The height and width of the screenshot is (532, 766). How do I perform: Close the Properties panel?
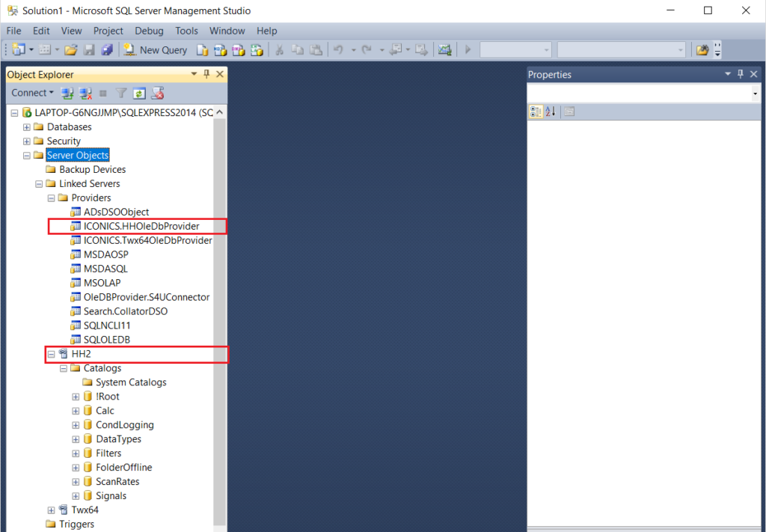pos(754,74)
